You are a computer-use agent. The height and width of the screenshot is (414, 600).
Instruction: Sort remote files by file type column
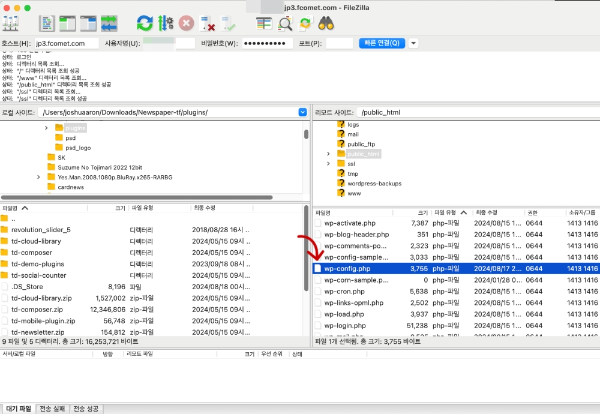451,212
